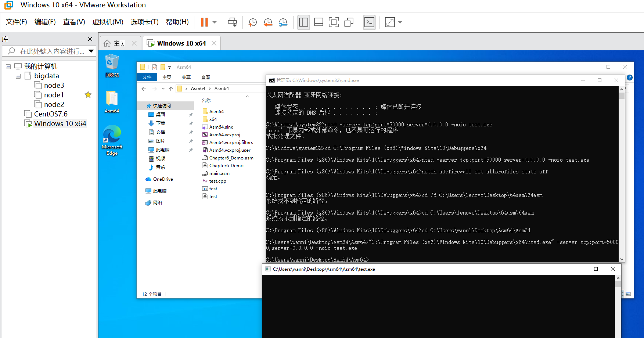Close the library panel
Image resolution: width=644 pixels, height=338 pixels.
pyautogui.click(x=90, y=39)
